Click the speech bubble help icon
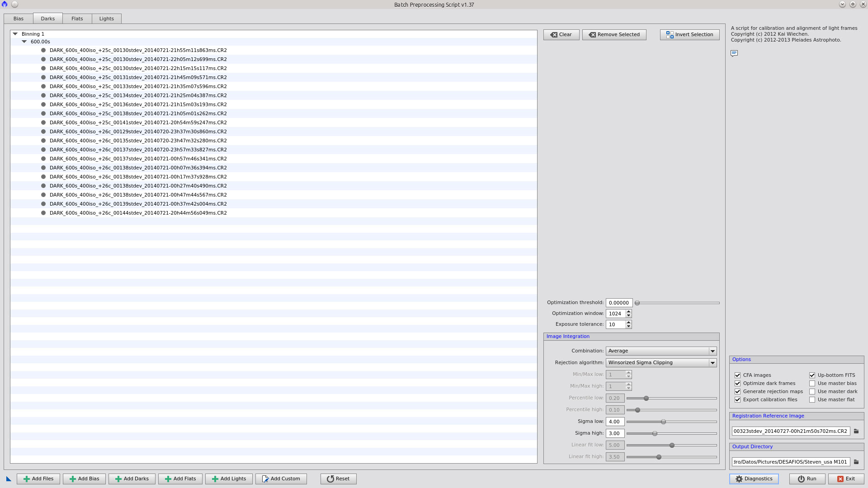Image resolution: width=868 pixels, height=488 pixels. 734,53
